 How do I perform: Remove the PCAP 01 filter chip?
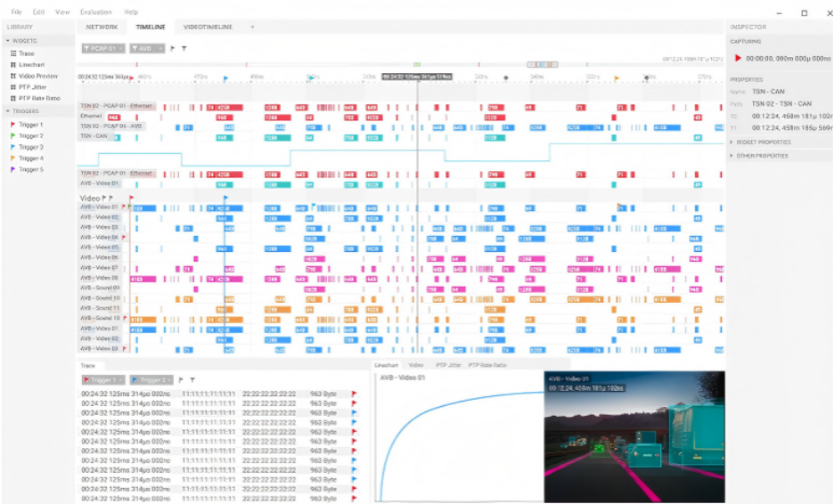click(121, 48)
